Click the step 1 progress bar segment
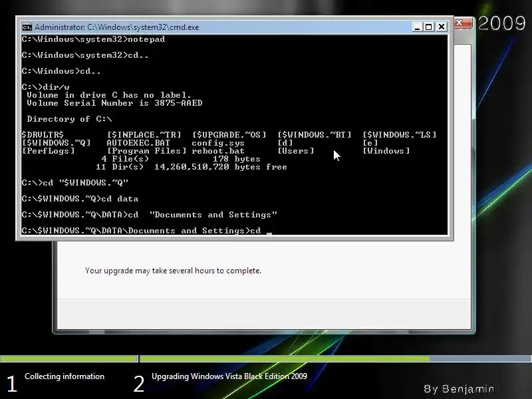Viewport: 532px width, 399px height. pyautogui.click(x=69, y=358)
